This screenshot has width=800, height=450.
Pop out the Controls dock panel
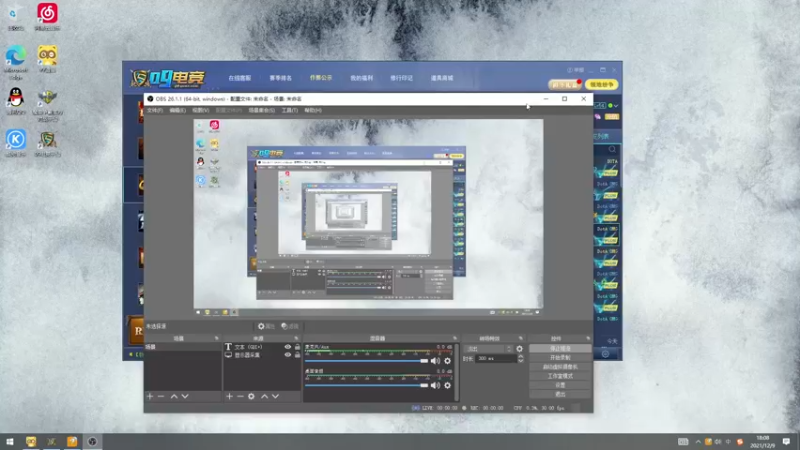[x=588, y=338]
